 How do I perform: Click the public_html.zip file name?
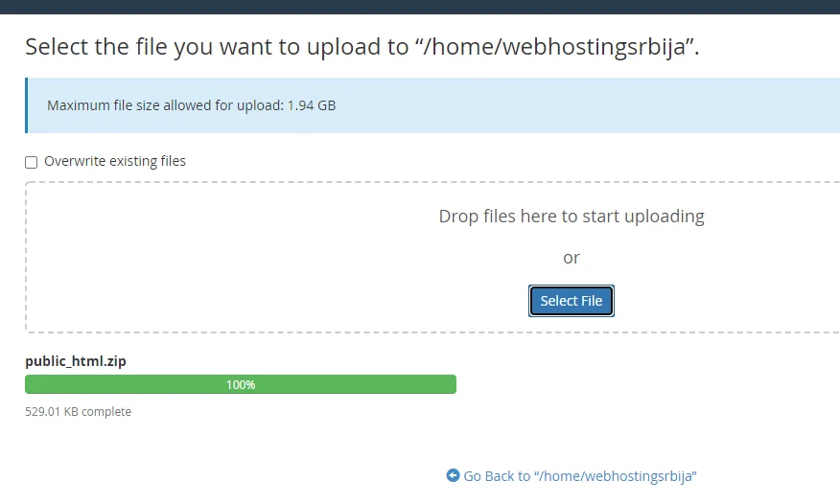point(76,361)
